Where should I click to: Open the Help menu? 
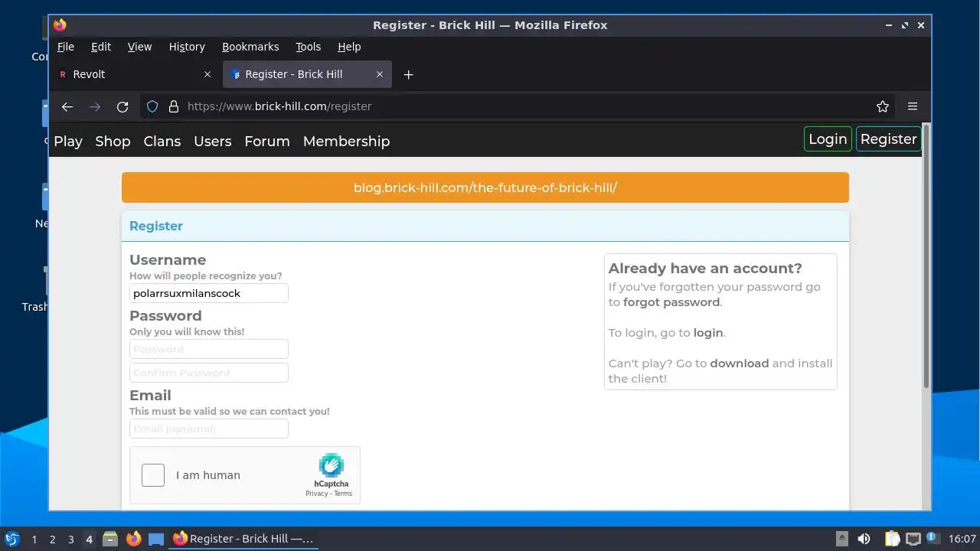[x=349, y=47]
